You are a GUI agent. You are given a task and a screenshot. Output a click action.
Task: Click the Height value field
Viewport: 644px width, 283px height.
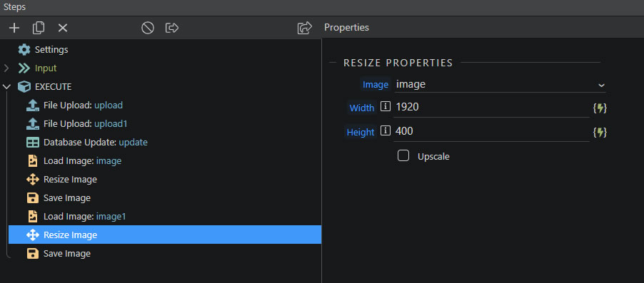tap(491, 132)
